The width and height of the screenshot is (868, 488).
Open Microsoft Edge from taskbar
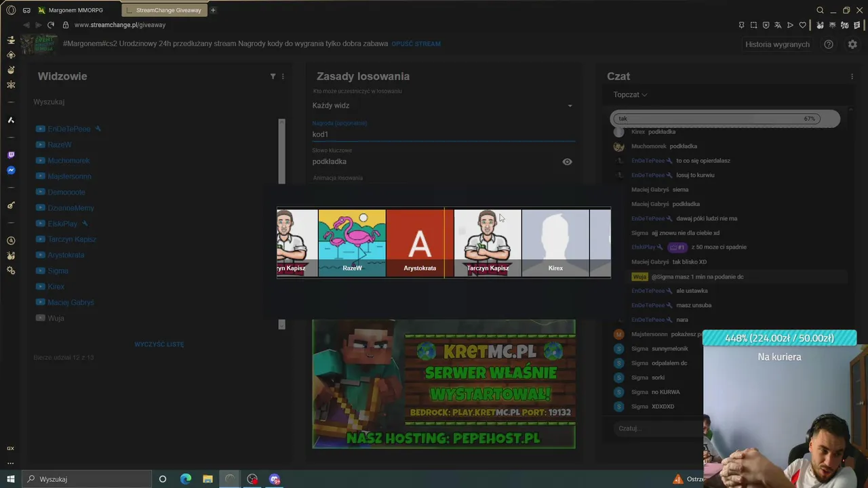pyautogui.click(x=186, y=479)
